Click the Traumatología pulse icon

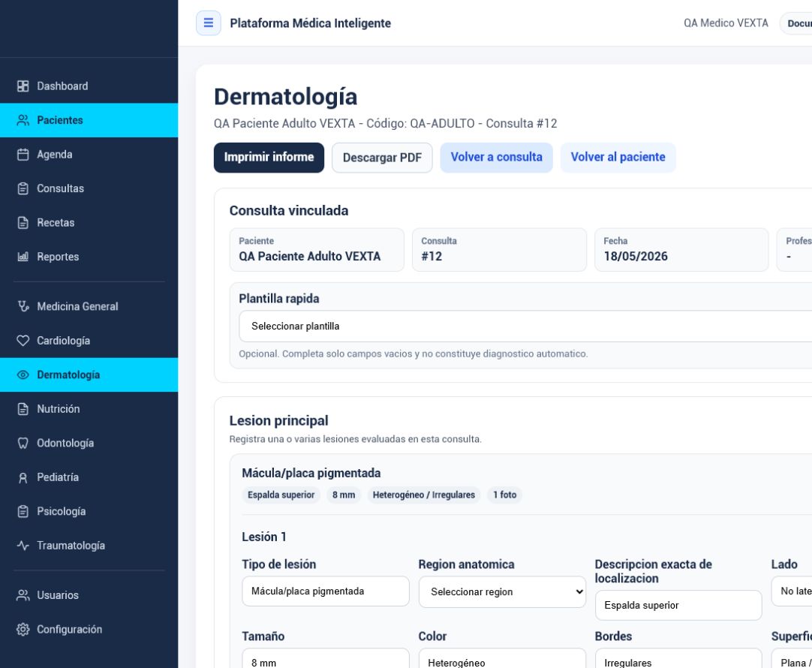[23, 546]
